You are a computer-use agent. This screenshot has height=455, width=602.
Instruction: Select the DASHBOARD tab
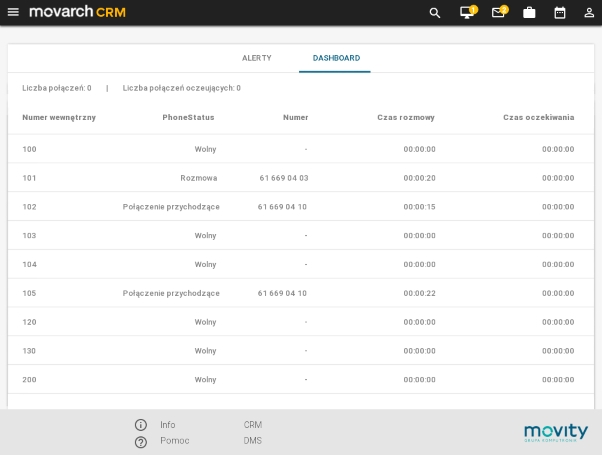(336, 58)
